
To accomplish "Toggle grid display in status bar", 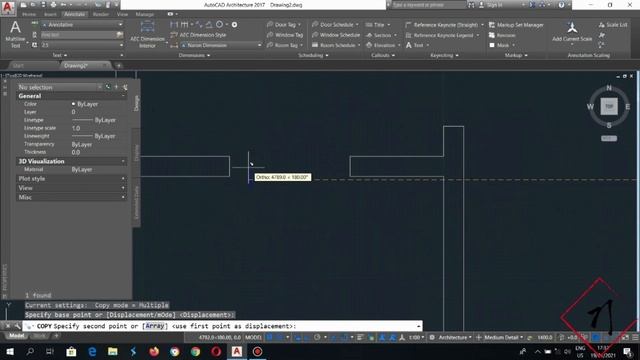I will pyautogui.click(x=269, y=338).
